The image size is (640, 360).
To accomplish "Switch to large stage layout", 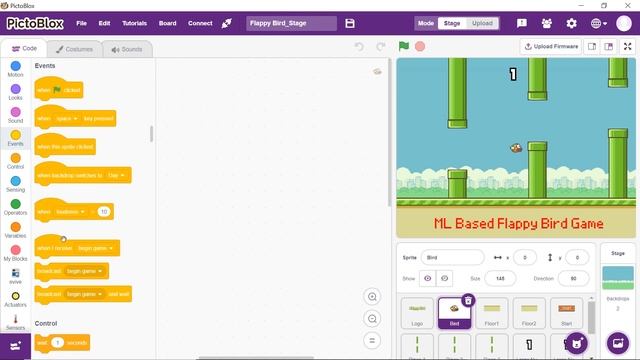I will pos(609,47).
